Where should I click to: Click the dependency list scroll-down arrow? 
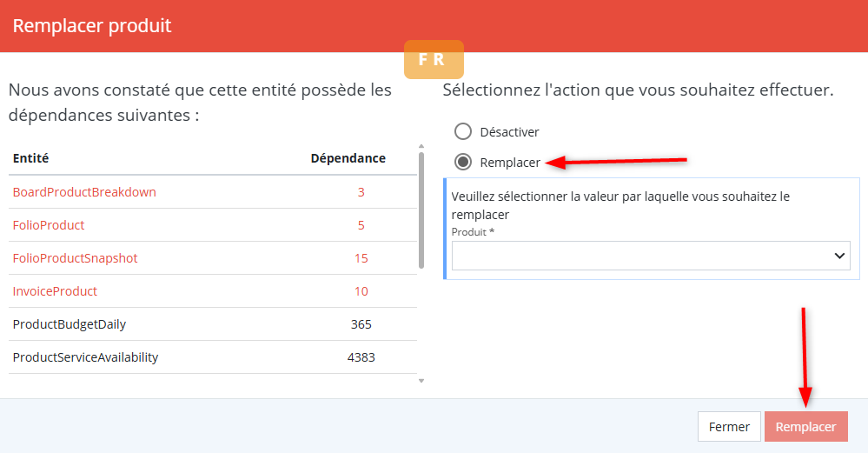coord(421,380)
